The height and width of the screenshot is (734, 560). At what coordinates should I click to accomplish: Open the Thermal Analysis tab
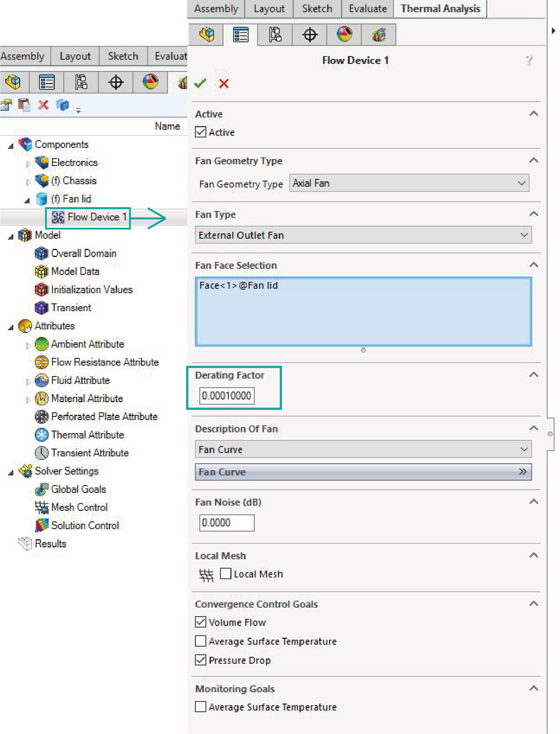click(440, 8)
